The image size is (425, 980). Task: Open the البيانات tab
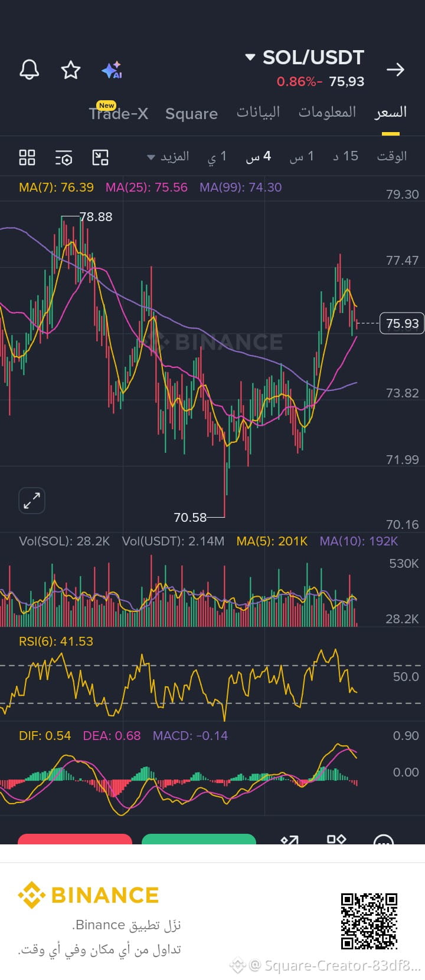pyautogui.click(x=258, y=112)
